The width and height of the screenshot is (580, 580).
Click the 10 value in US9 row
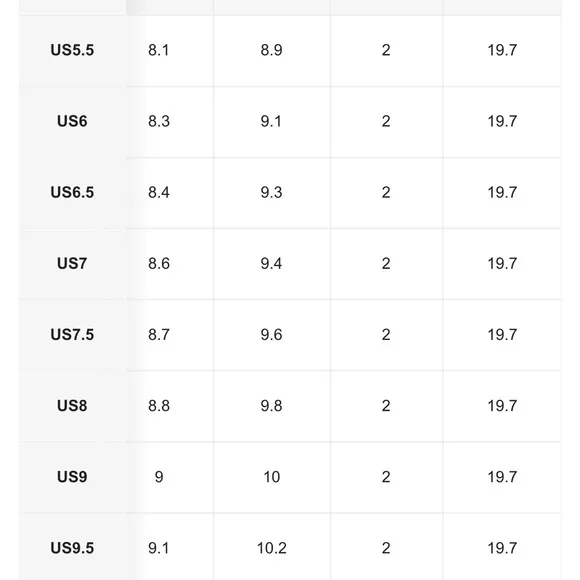point(272,477)
